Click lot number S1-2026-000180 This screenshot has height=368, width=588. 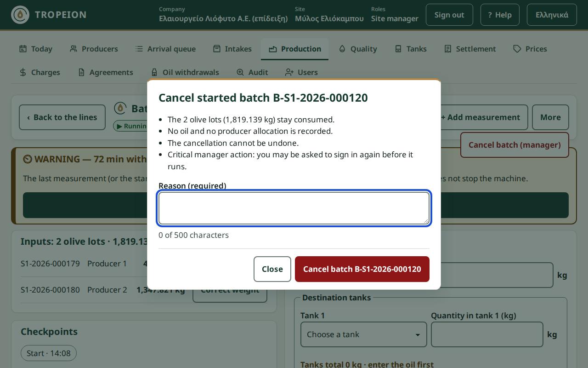50,290
